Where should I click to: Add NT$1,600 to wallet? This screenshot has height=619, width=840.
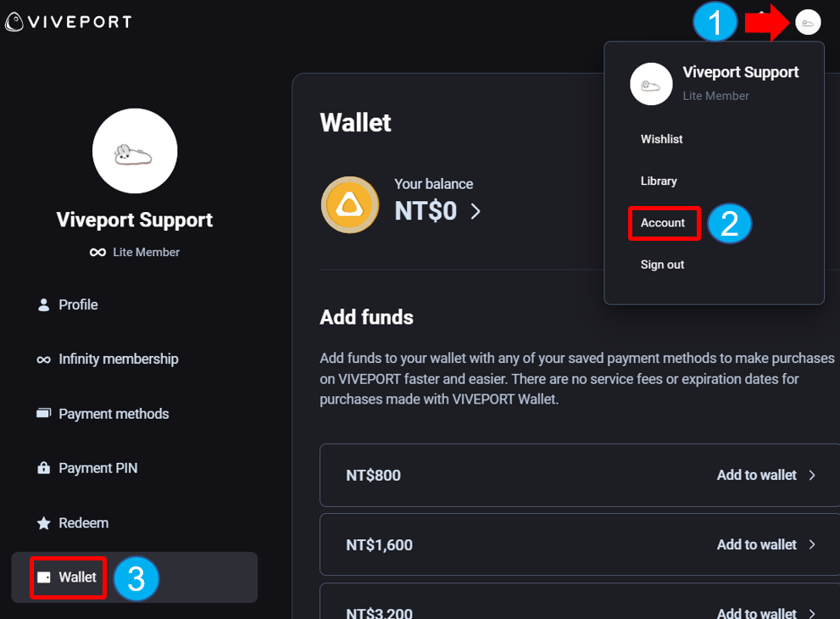click(x=756, y=544)
